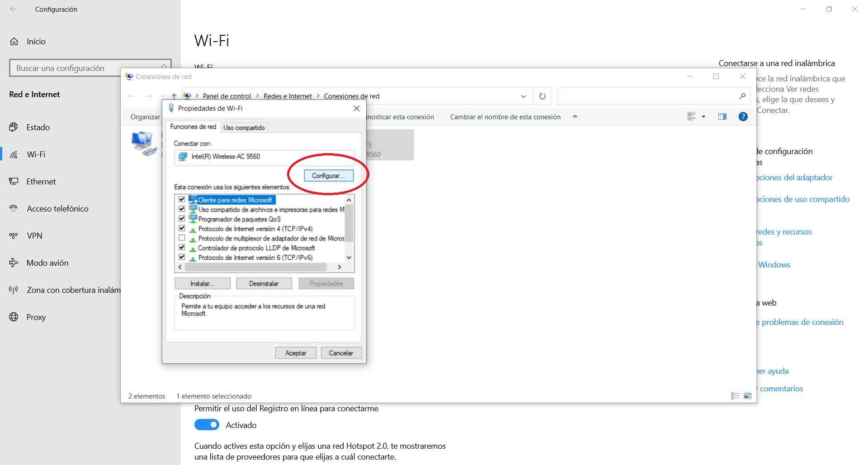Open Estado in Settings sidebar
The image size is (868, 465).
tap(38, 127)
